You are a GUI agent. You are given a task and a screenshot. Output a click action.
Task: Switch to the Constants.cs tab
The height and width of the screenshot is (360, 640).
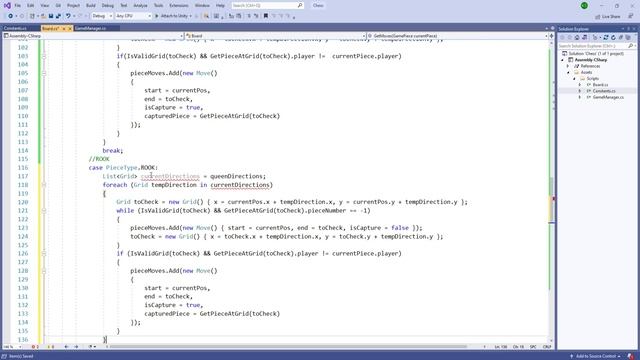tap(16, 29)
